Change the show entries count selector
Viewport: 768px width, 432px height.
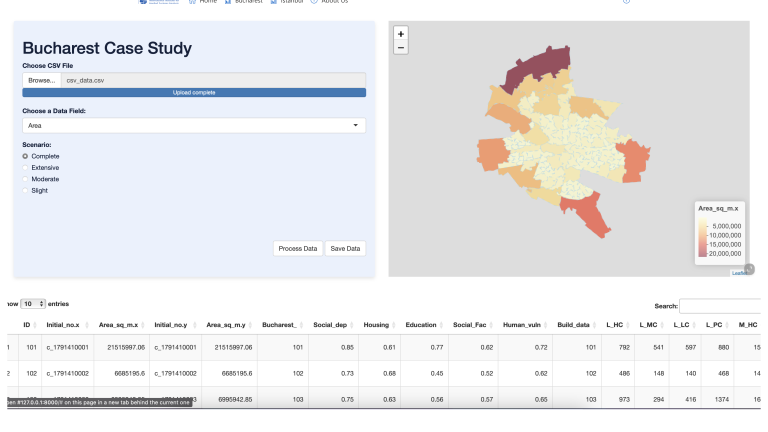point(33,304)
